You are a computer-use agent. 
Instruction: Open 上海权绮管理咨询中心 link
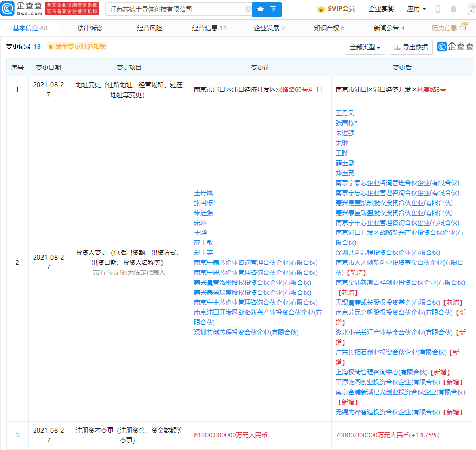click(x=381, y=372)
